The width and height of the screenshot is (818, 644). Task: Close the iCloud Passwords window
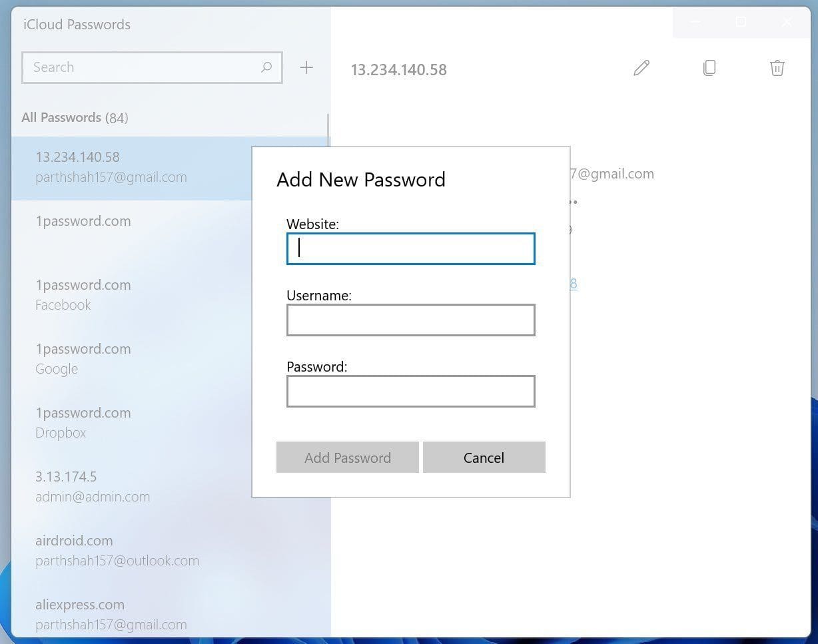point(787,22)
